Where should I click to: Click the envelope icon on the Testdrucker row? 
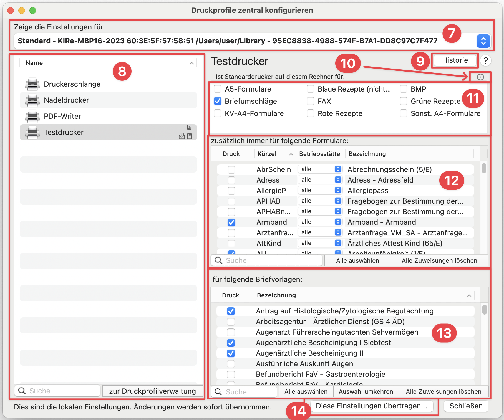click(x=182, y=136)
